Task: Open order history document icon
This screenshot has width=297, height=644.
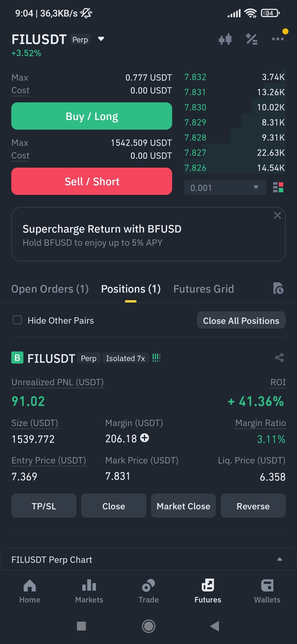Action: point(278,288)
